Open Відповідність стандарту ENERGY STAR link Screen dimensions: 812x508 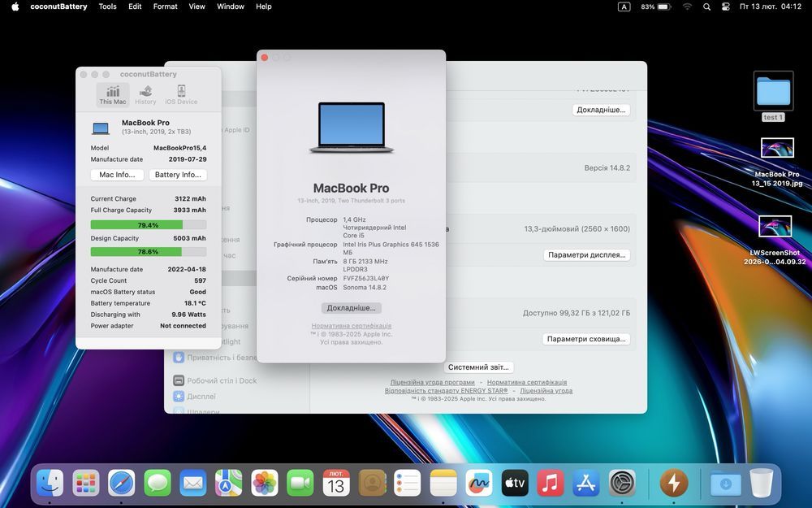pyautogui.click(x=446, y=390)
